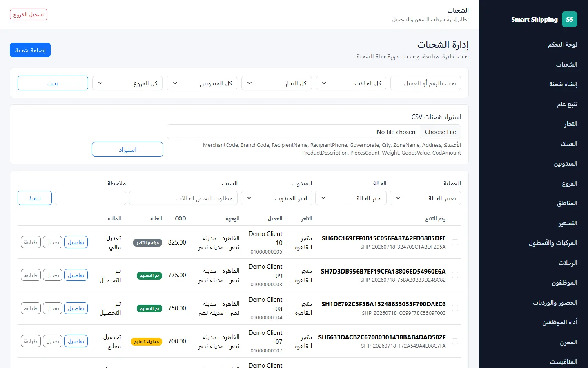Open the كل الحالات status filter dropdown
The width and height of the screenshot is (588, 368).
[x=351, y=83]
